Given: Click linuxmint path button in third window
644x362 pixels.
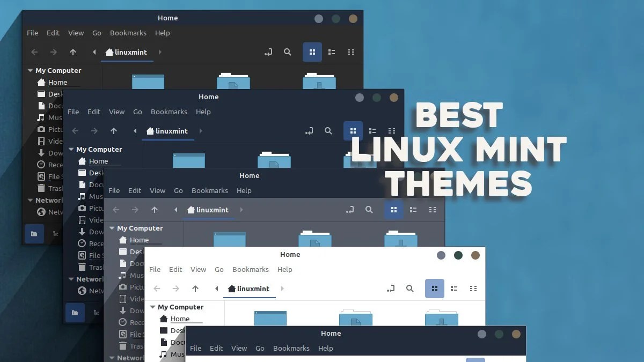Looking at the screenshot, I should coord(208,210).
